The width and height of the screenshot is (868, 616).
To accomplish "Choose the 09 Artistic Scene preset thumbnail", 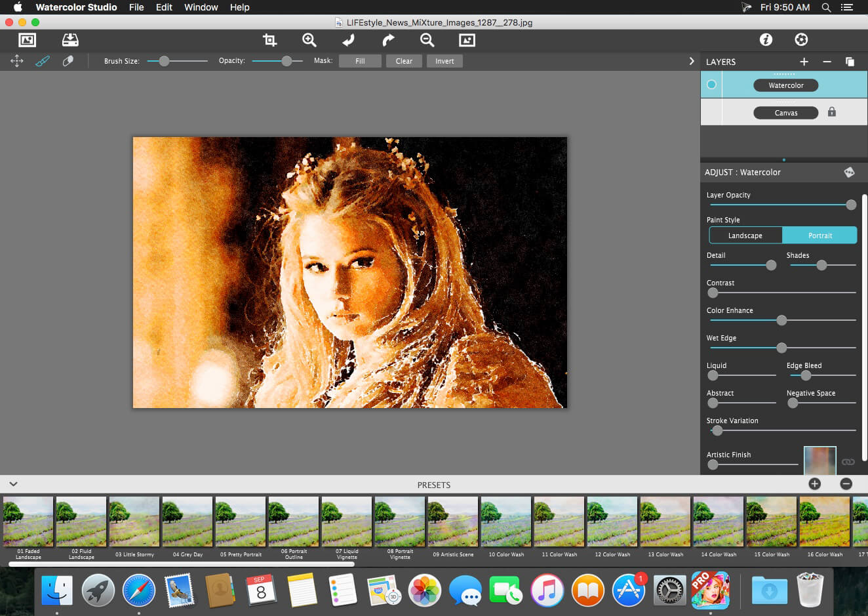I will (x=453, y=522).
